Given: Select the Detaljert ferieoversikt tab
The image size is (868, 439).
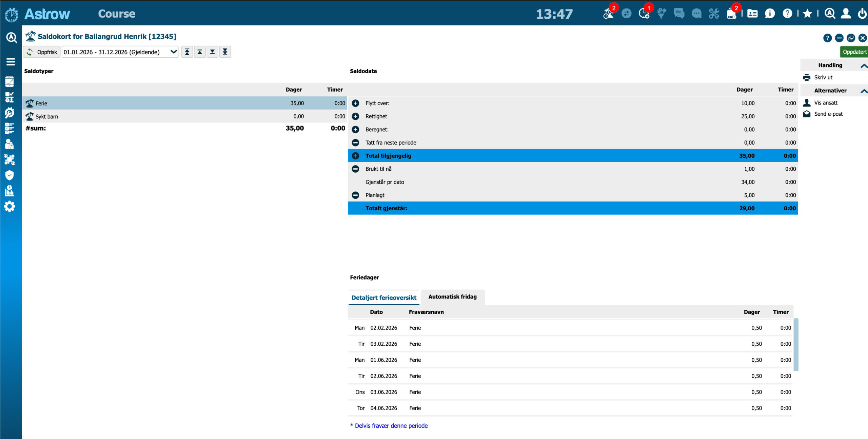Looking at the screenshot, I should pyautogui.click(x=383, y=298).
